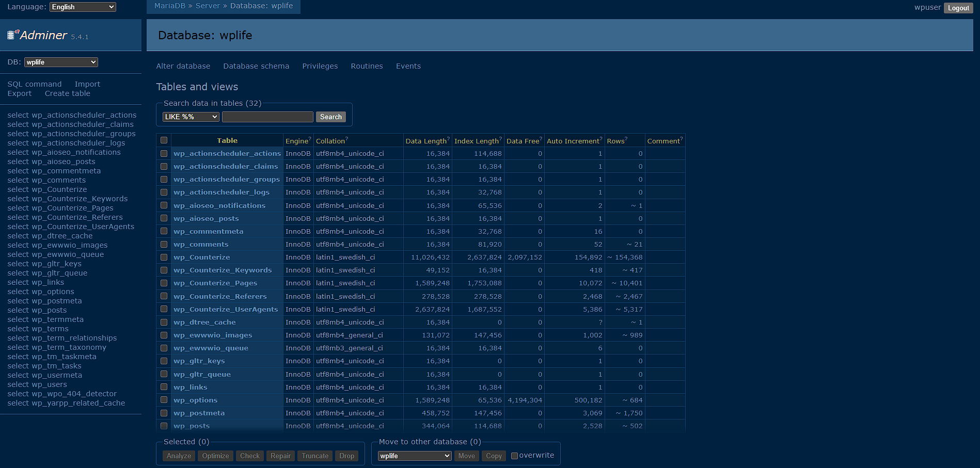Open the wp_options table link
Viewport: 980px width, 468px height.
coord(195,400)
